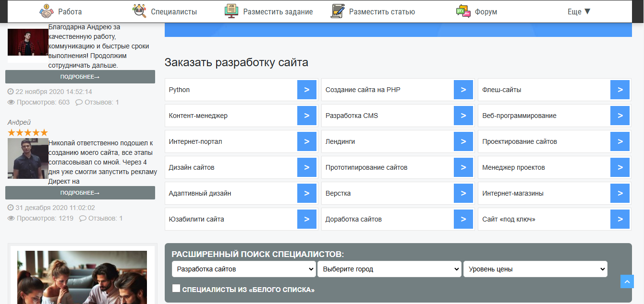The image size is (644, 304).
Task: Open the Разработка CMS category link
Action: pyautogui.click(x=352, y=116)
